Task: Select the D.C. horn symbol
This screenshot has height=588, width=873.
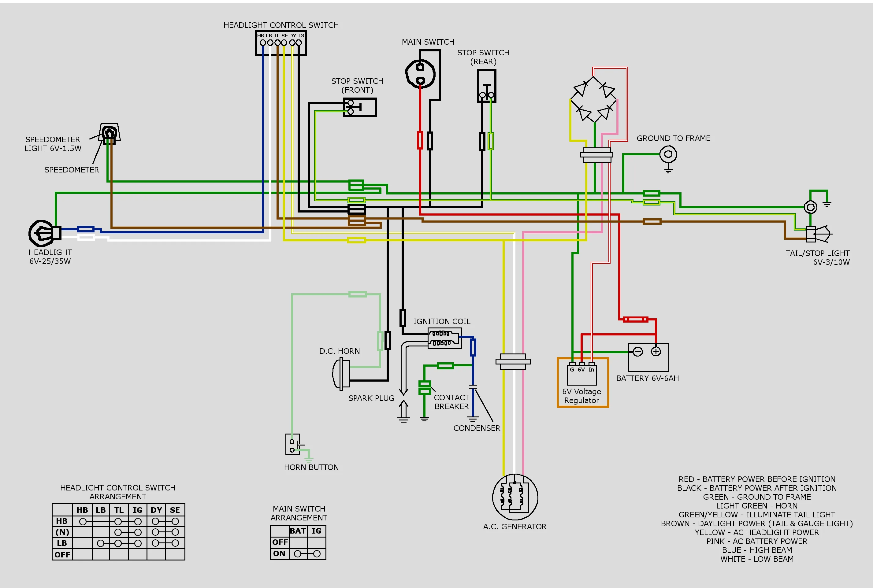Action: pyautogui.click(x=341, y=373)
